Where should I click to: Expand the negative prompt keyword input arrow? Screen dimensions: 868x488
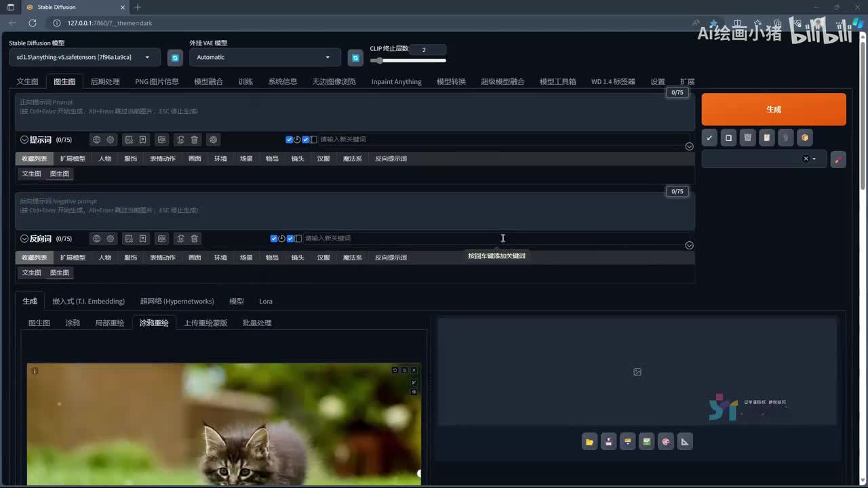[689, 245]
